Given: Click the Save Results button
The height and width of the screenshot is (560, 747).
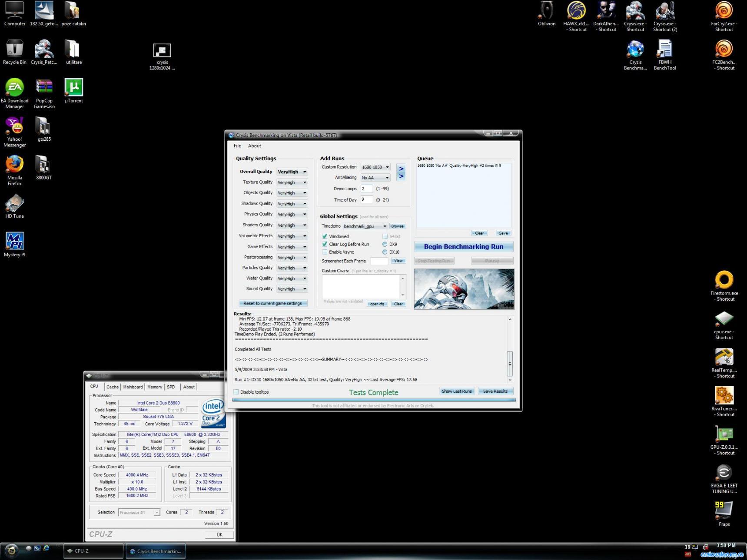Looking at the screenshot, I should pyautogui.click(x=495, y=391).
